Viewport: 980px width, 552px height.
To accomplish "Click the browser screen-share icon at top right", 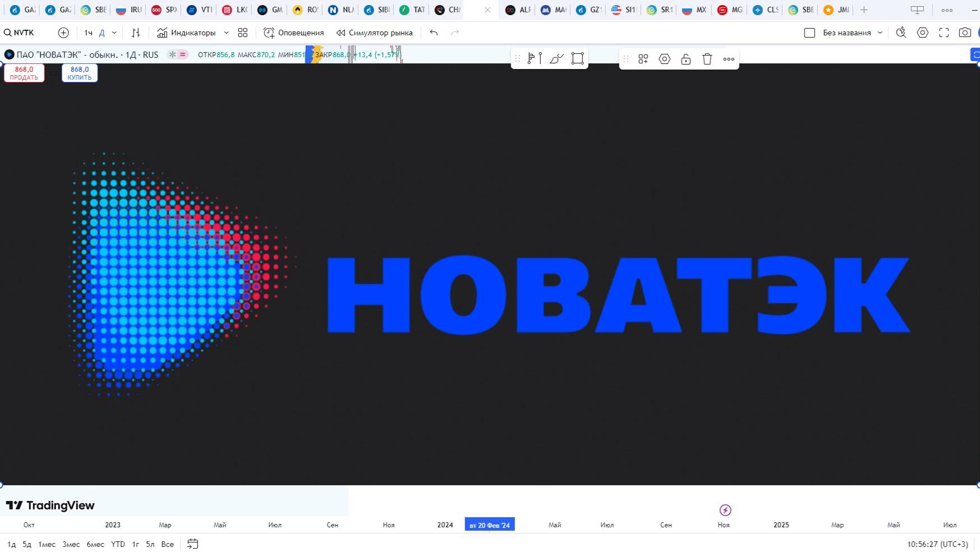I will (x=917, y=10).
